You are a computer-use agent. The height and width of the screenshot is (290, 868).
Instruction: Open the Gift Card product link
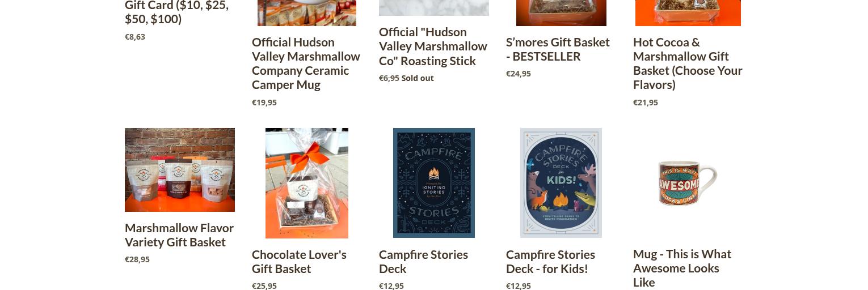pos(177,12)
